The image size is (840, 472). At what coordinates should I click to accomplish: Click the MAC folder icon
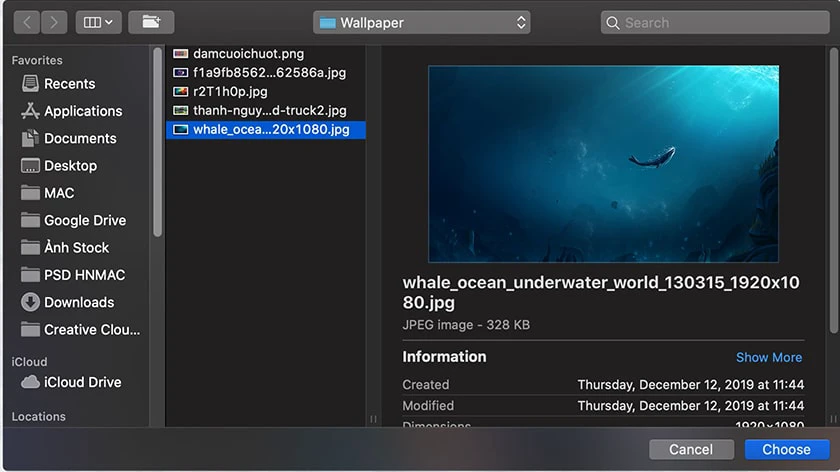coord(30,192)
